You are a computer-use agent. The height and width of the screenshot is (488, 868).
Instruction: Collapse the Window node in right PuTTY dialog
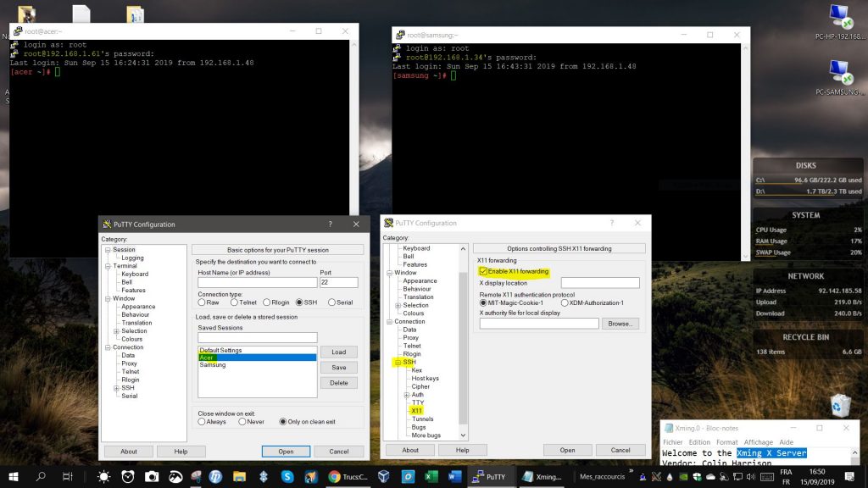pos(390,273)
